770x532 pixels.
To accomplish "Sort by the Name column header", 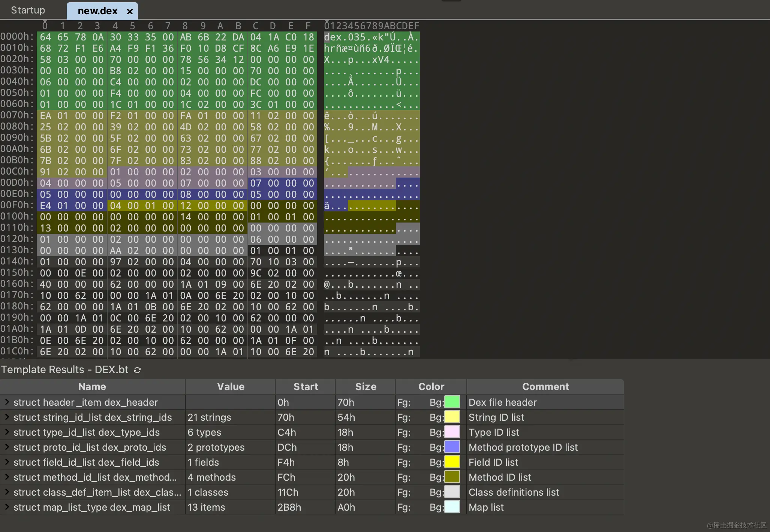I will tap(92, 387).
